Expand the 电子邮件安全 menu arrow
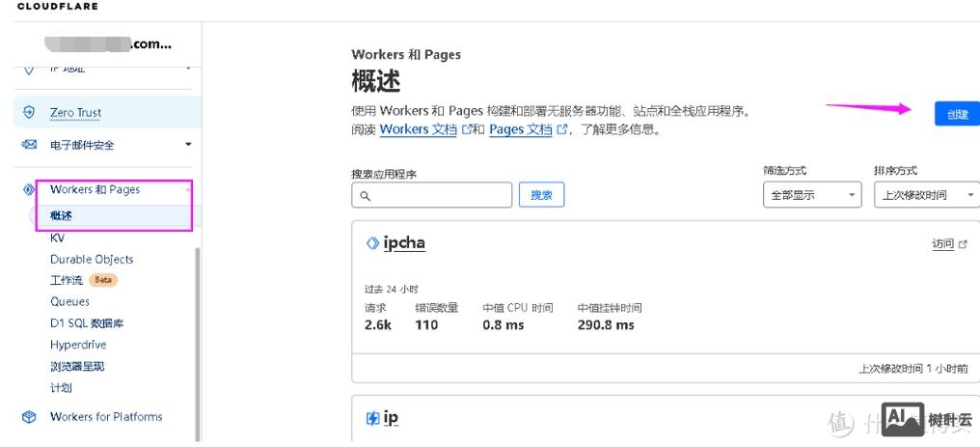The width and height of the screenshot is (980, 447). 188,145
